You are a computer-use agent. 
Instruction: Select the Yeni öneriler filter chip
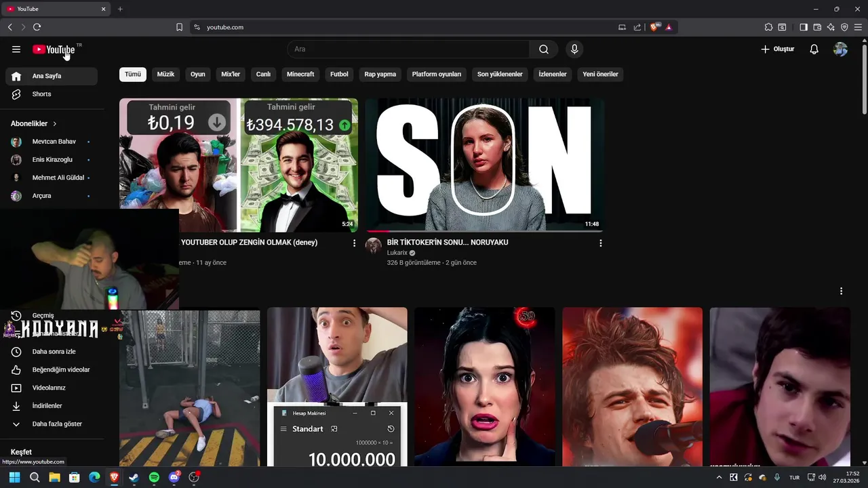click(x=600, y=75)
